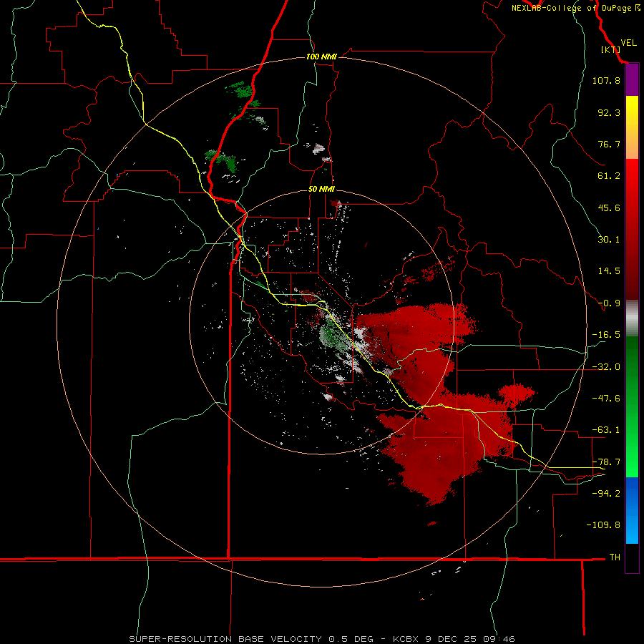Select the 76.7 velocity value
The height and width of the screenshot is (644, 644).
609,144
